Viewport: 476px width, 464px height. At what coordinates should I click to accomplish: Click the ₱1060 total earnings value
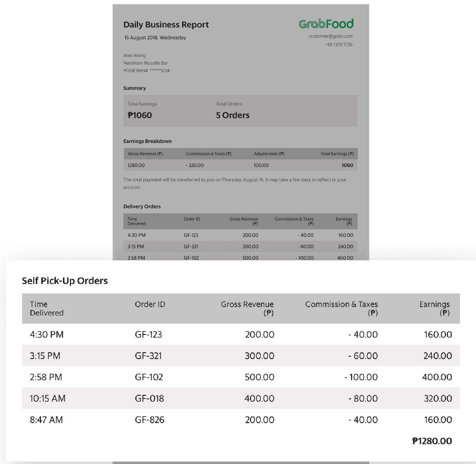coord(139,115)
